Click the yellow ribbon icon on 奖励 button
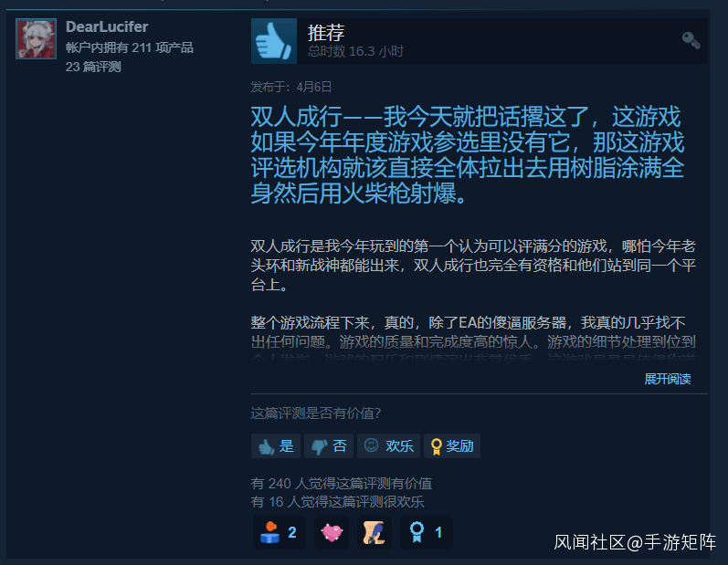This screenshot has height=565, width=728. coord(436,446)
